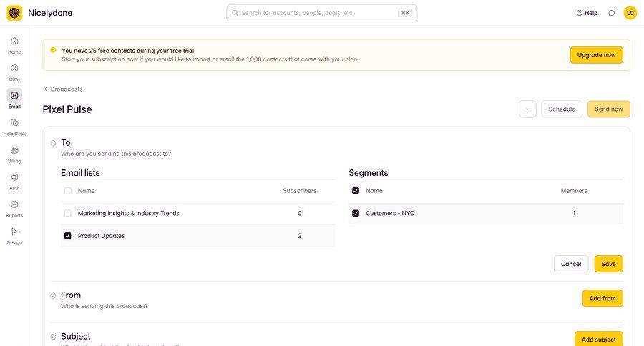Go back to Broadcasts
Viewport: 644px width, 346px height.
pyautogui.click(x=63, y=89)
